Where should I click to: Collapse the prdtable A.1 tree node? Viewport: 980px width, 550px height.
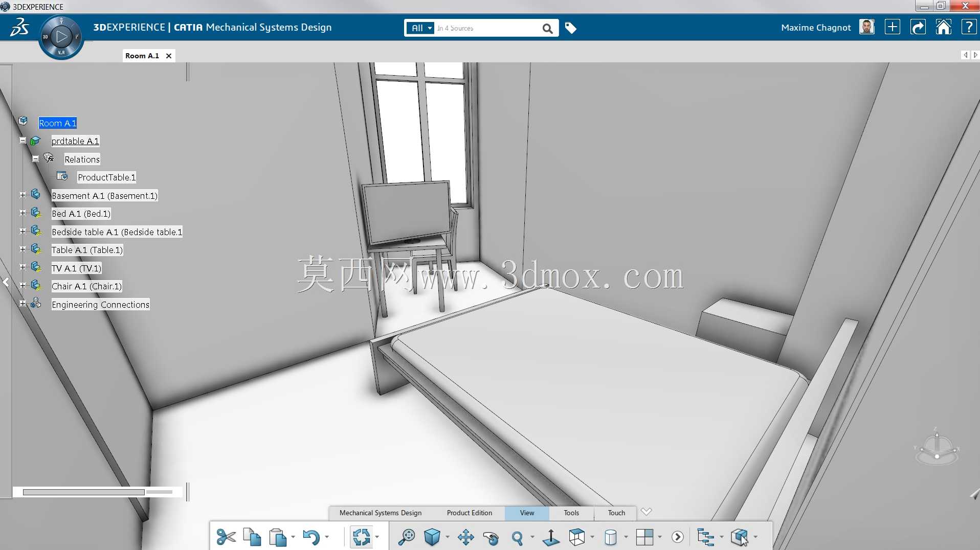coord(23,140)
